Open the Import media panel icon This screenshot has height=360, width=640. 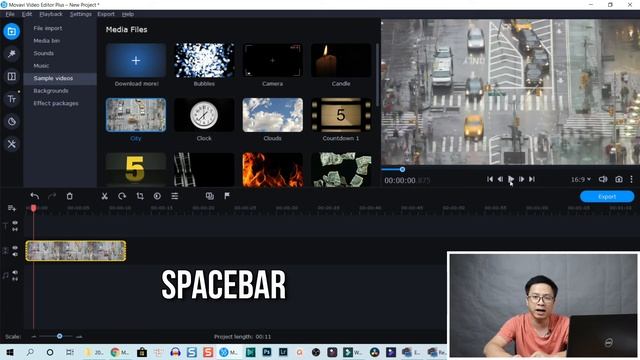(x=11, y=31)
